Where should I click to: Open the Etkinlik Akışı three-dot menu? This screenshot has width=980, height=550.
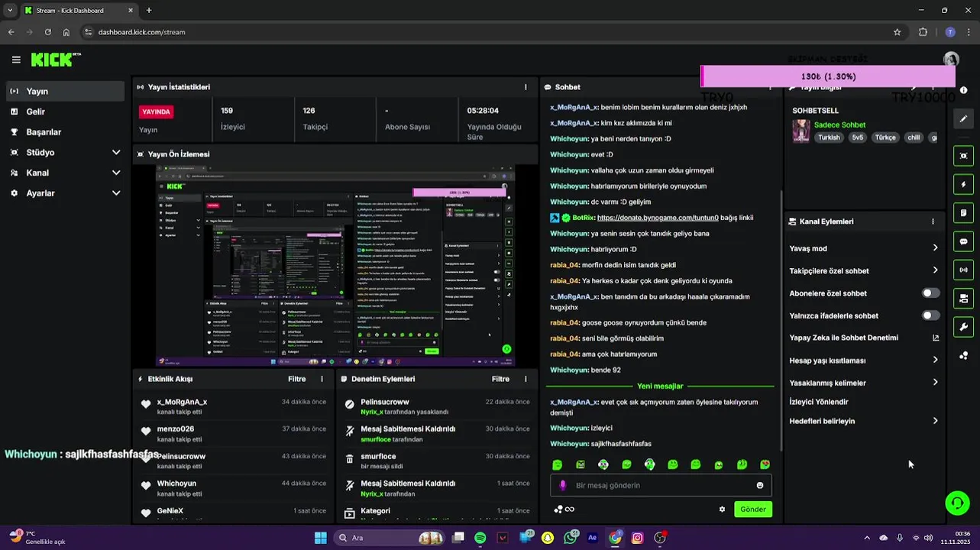tap(322, 379)
